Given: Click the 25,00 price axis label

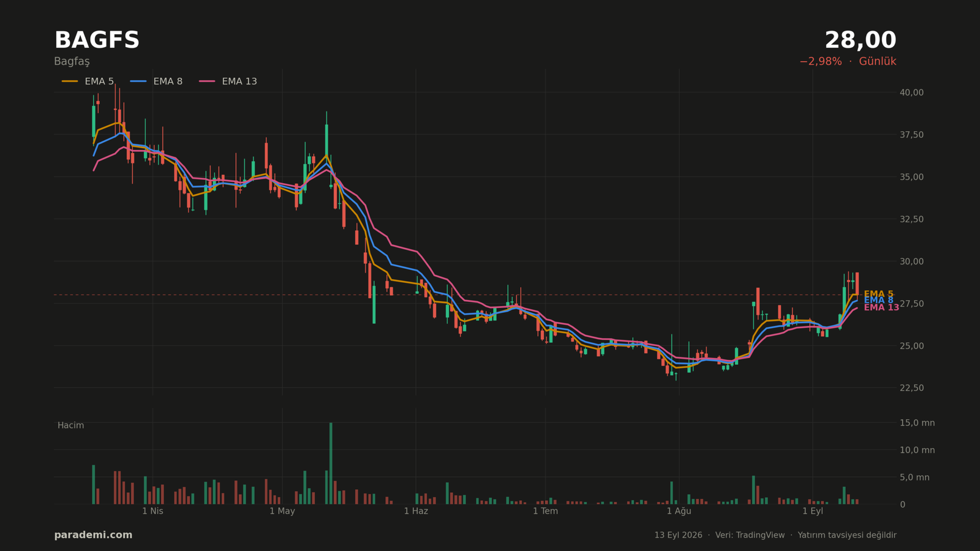Looking at the screenshot, I should pos(911,346).
